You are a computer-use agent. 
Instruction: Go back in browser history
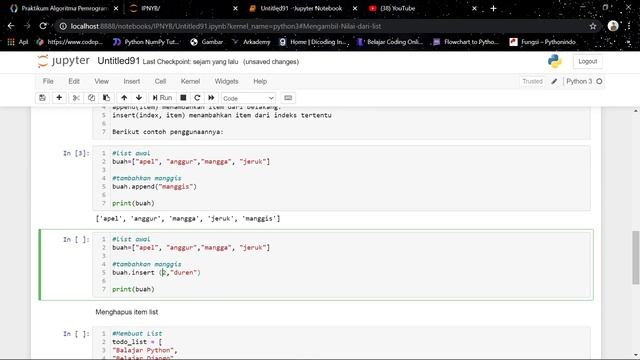tap(11, 26)
